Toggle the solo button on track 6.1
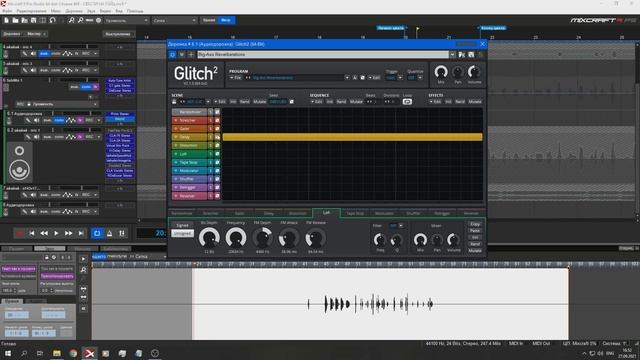 pyautogui.click(x=59, y=120)
